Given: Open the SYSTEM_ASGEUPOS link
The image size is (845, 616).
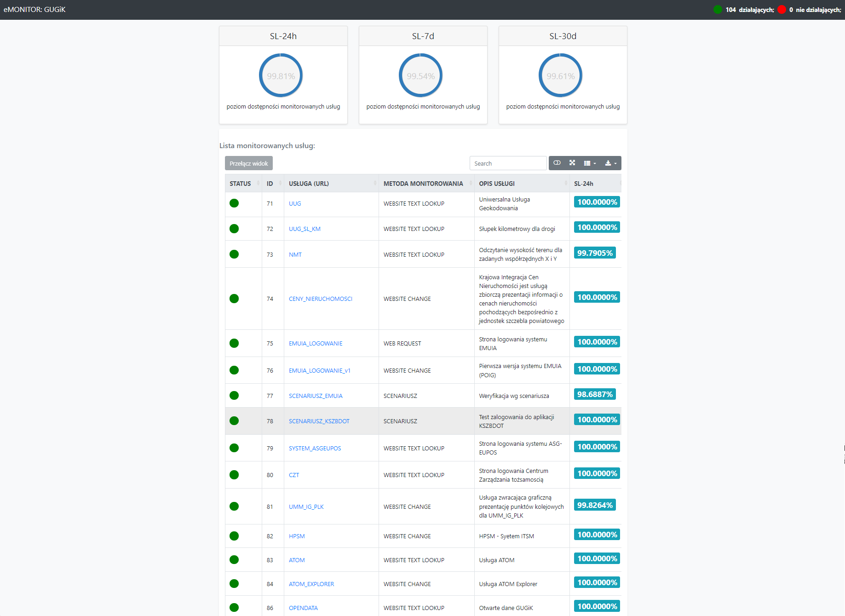Looking at the screenshot, I should click(x=315, y=448).
